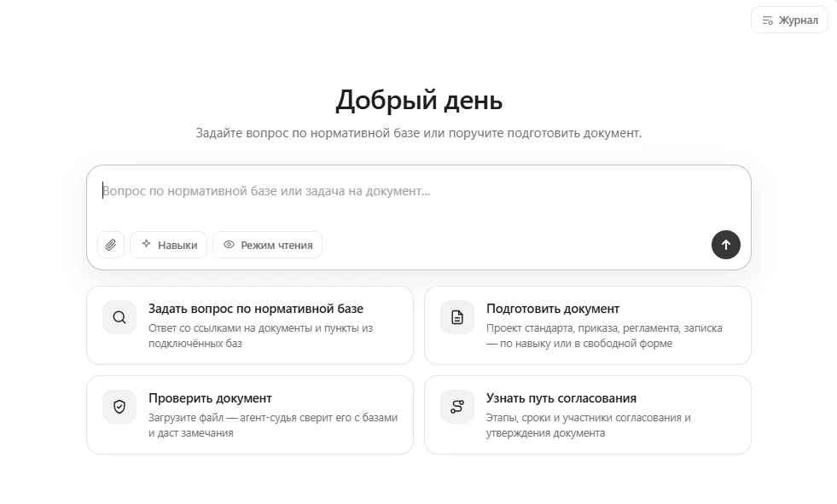This screenshot has width=837, height=504.
Task: Select Подготовить документ card
Action: [588, 325]
